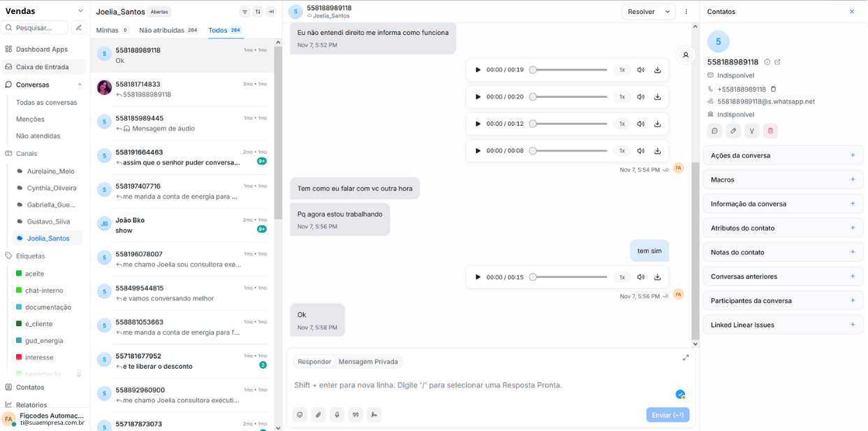Screen dimensions: 868x431
Task: Mute the audio on the 00:19 voice message
Action: click(640, 69)
